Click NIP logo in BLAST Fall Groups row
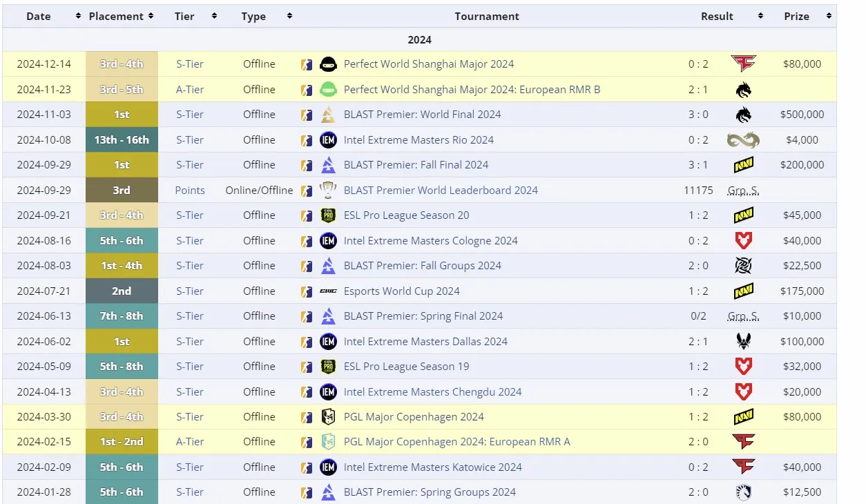This screenshot has height=504, width=866. [x=743, y=266]
